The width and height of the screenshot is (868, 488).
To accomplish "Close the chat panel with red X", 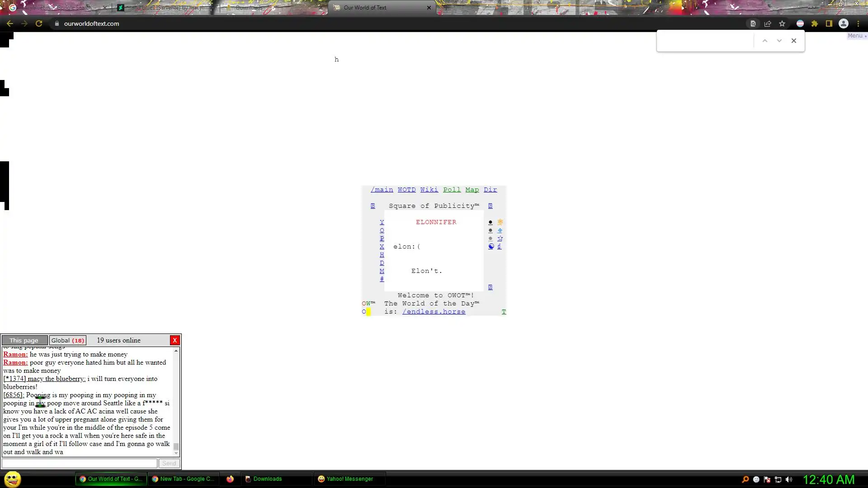I will click(x=175, y=340).
